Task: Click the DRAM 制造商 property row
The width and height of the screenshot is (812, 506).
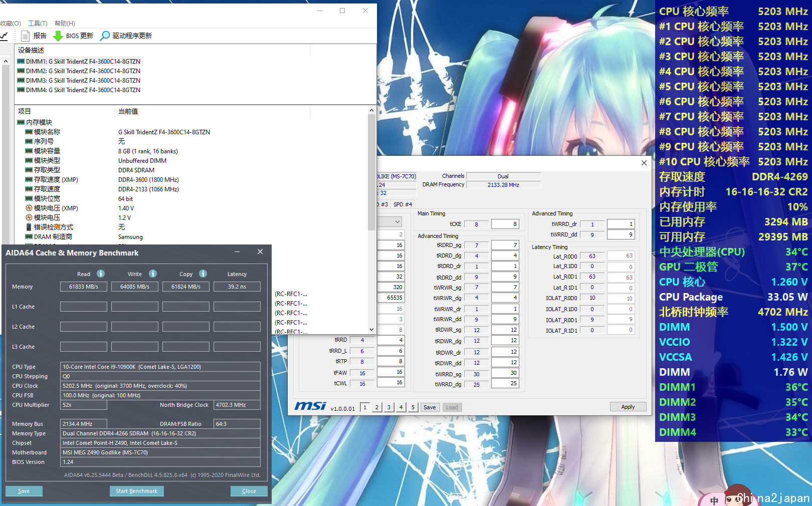Action: point(190,237)
